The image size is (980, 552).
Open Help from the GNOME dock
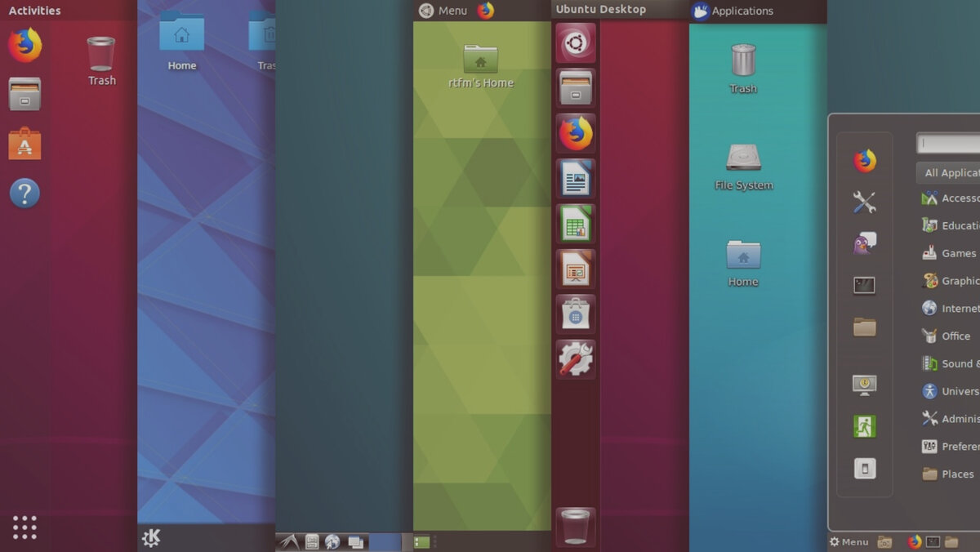(24, 194)
